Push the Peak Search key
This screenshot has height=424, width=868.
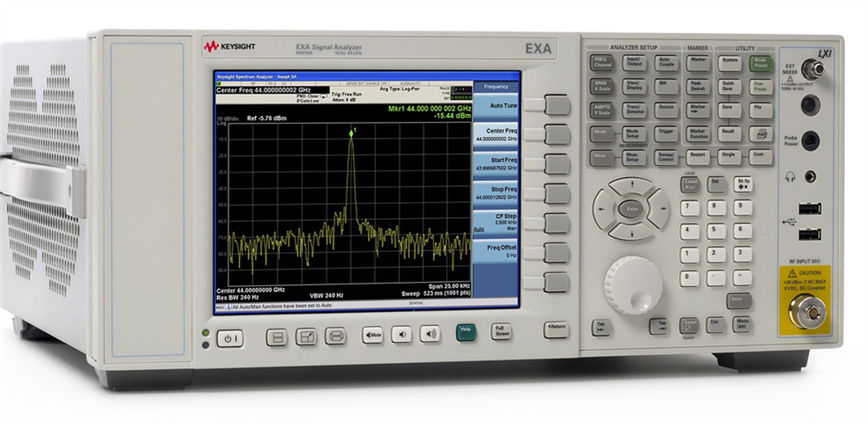[x=698, y=87]
